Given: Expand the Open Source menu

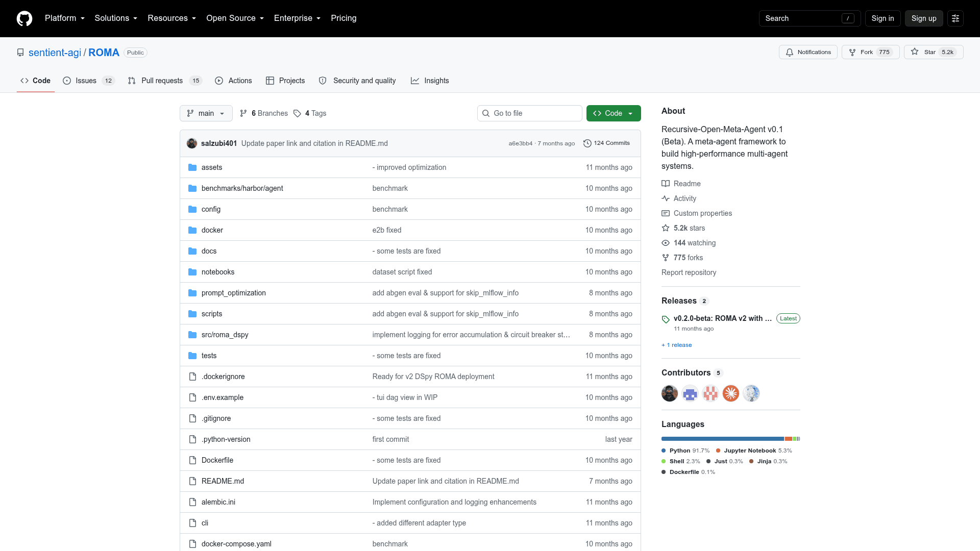Looking at the screenshot, I should point(235,18).
